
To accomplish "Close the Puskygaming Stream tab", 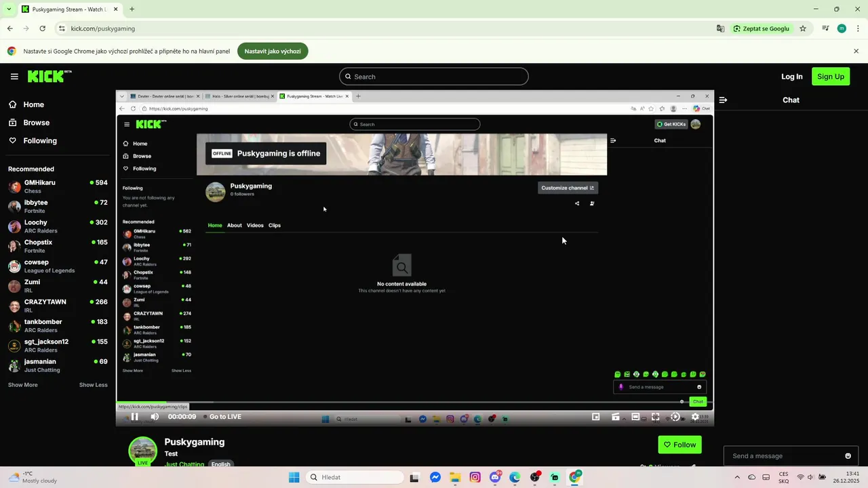I will [x=115, y=9].
